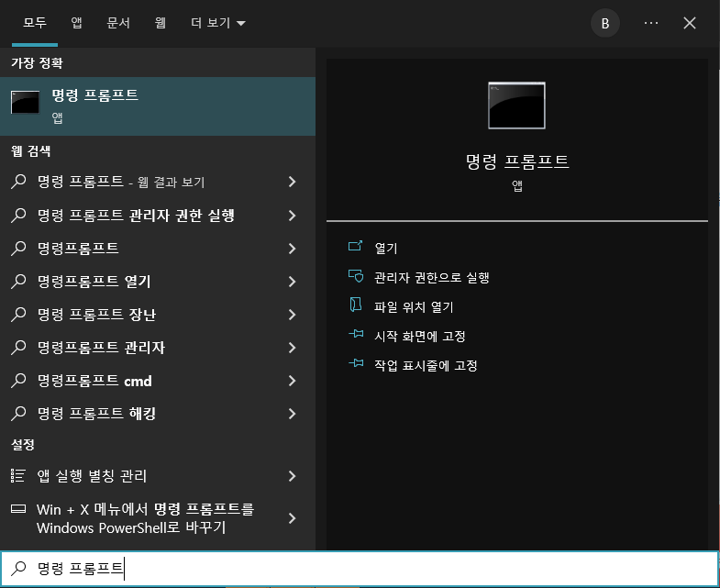Click the admin shield icon
This screenshot has height=588, width=720.
coord(356,275)
